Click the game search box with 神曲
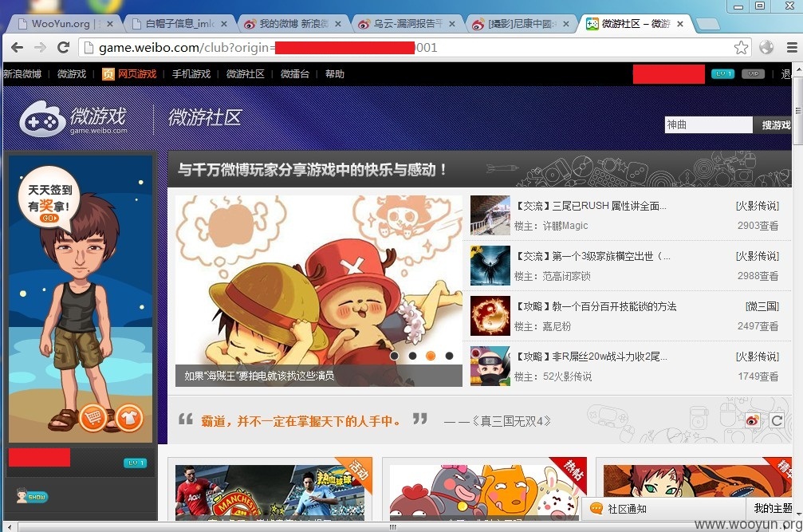The image size is (803, 532). point(709,124)
